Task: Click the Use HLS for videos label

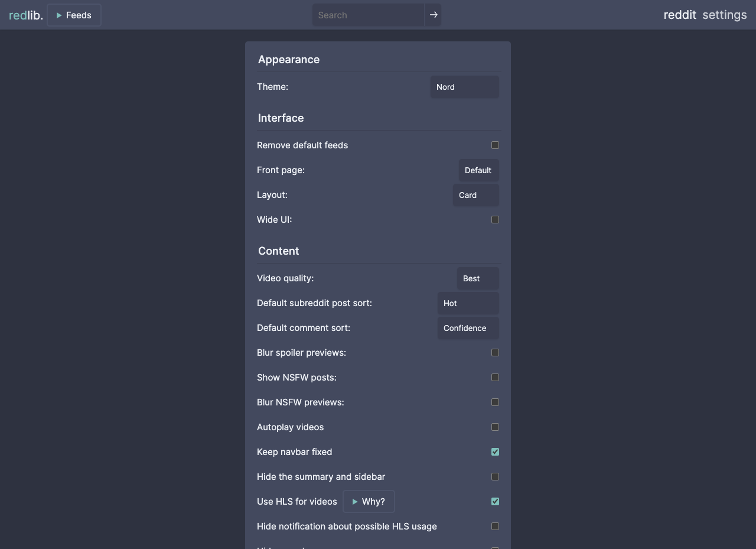Action: 297,502
